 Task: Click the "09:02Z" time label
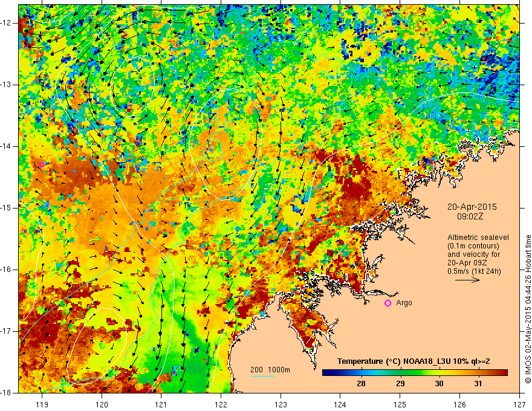point(470,216)
